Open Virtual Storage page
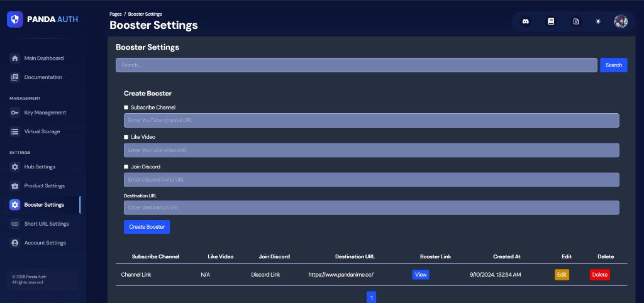This screenshot has height=303, width=644. [x=43, y=132]
